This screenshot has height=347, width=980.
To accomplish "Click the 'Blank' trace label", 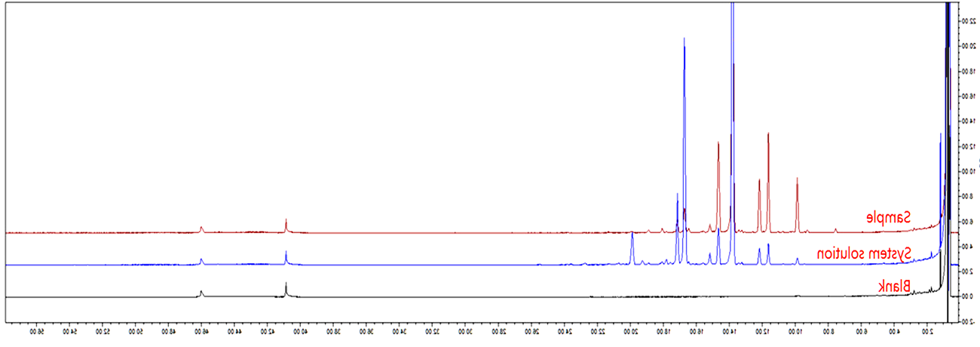I will [895, 287].
